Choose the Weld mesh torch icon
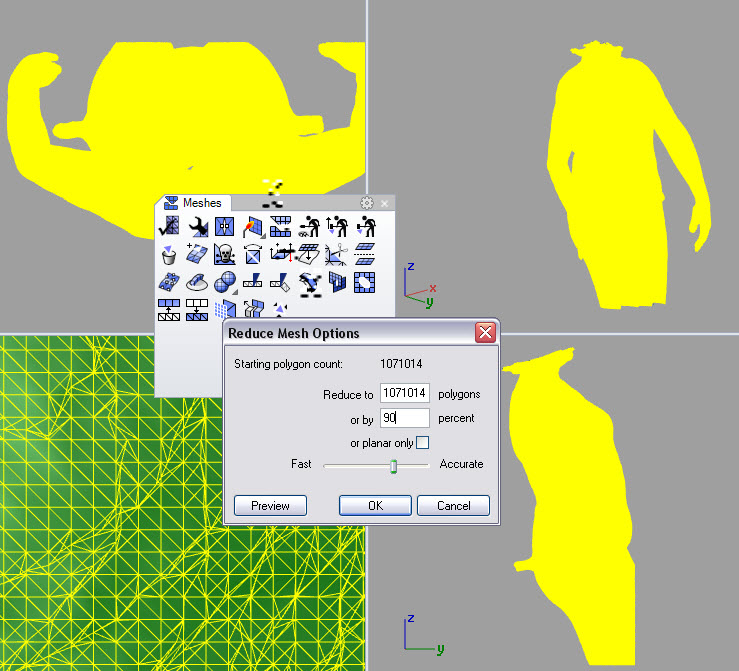This screenshot has height=671, width=739. (x=253, y=226)
